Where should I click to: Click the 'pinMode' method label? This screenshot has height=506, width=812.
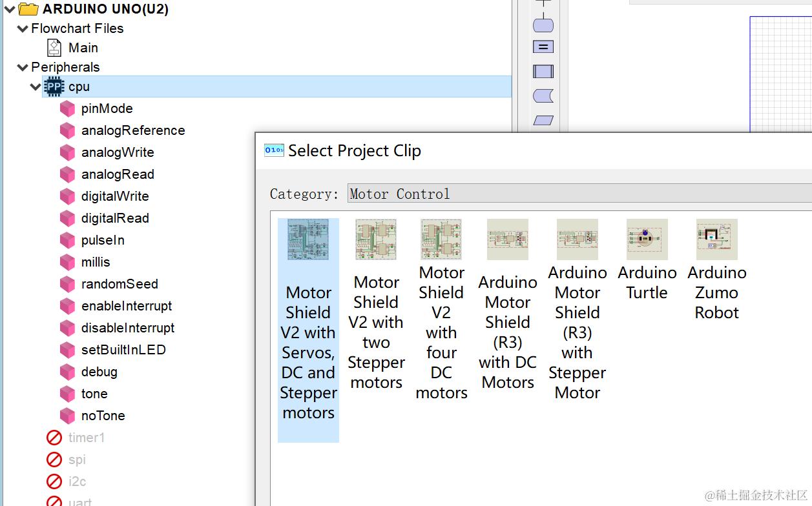tap(107, 108)
